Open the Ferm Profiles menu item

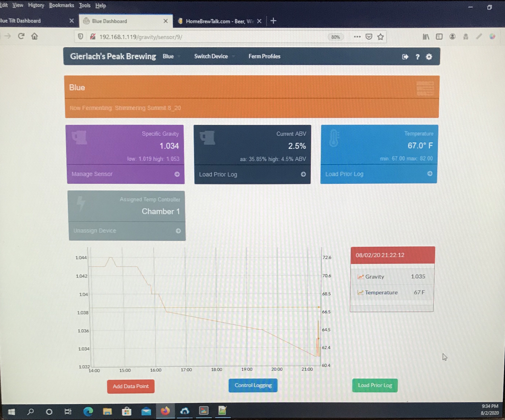click(264, 56)
